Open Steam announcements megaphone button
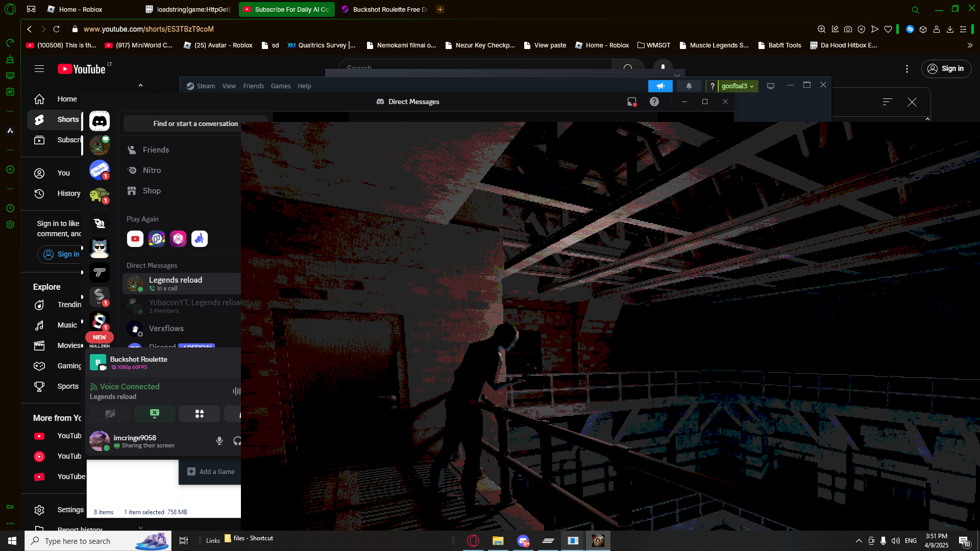The width and height of the screenshot is (980, 551). 660,86
